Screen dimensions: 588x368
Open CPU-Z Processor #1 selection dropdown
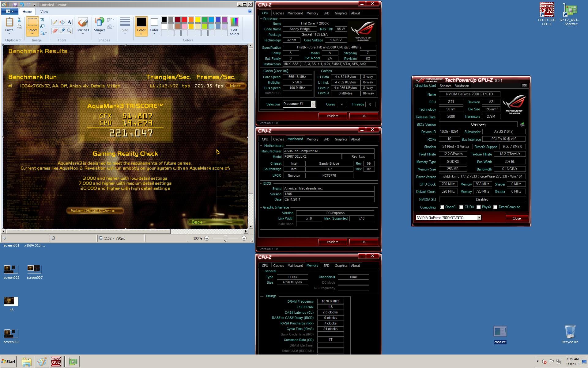tap(313, 104)
